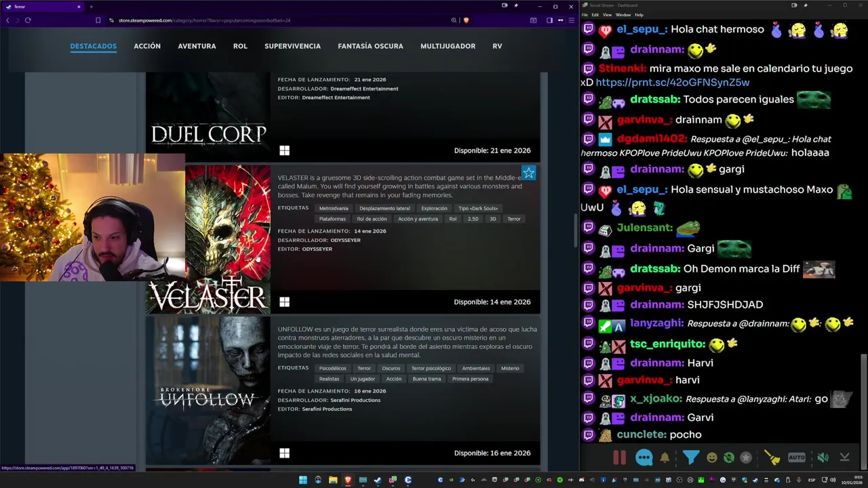
Task: Open the blue chat bubble message icon
Action: tap(644, 457)
